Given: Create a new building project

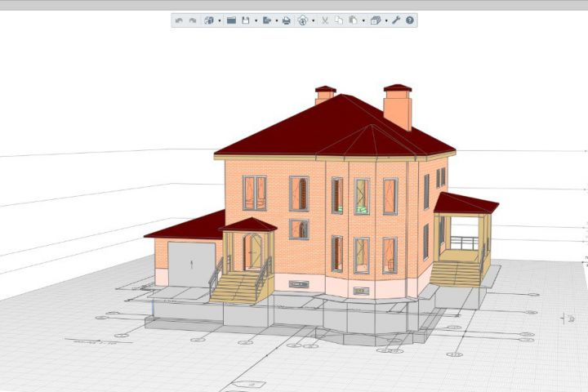Looking at the screenshot, I should coord(209,20).
